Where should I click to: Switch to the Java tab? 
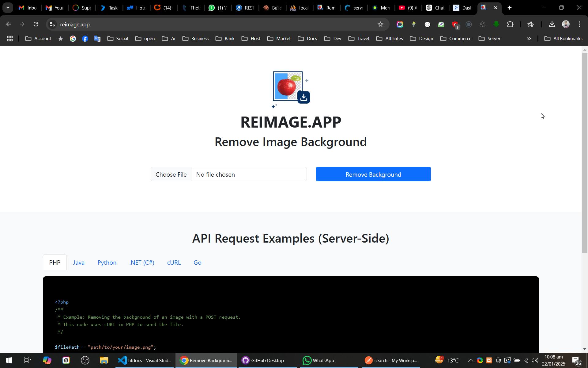[x=79, y=263]
